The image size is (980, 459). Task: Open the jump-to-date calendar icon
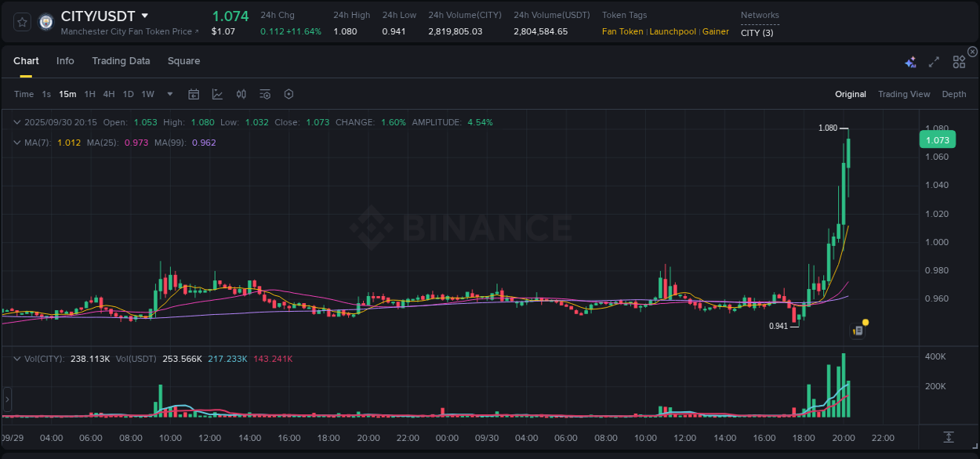tap(194, 94)
